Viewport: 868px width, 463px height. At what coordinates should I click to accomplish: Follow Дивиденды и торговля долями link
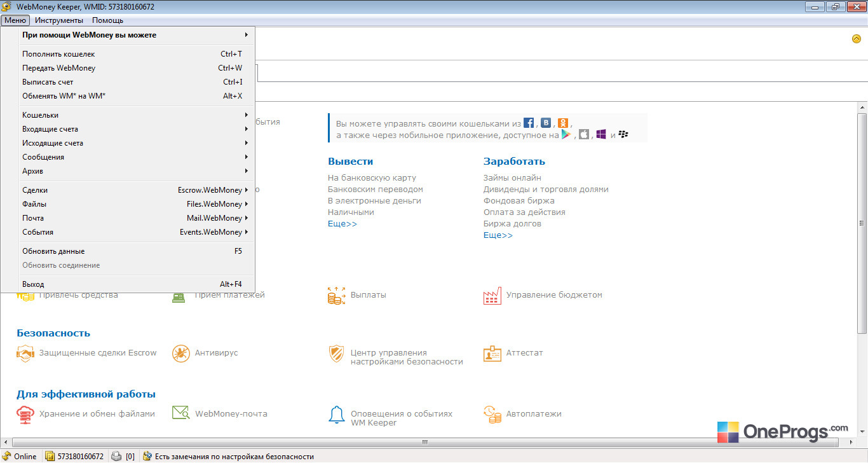[x=546, y=190]
